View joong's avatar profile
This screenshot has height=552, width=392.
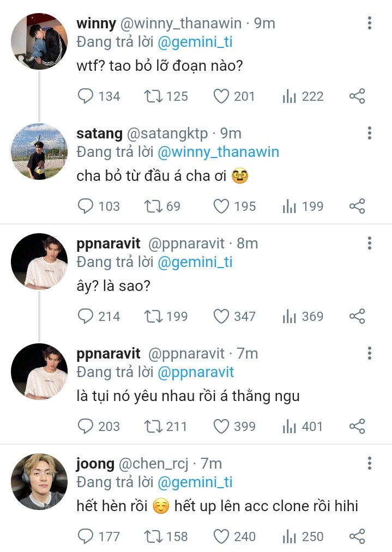39,482
